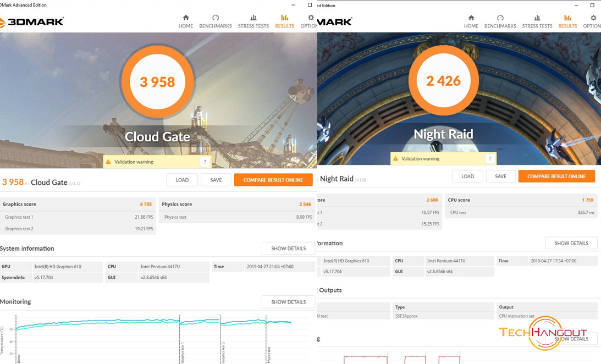
Task: Click the Night Raid time 2019-04-27 17:34 +07:00
Action: point(554,261)
